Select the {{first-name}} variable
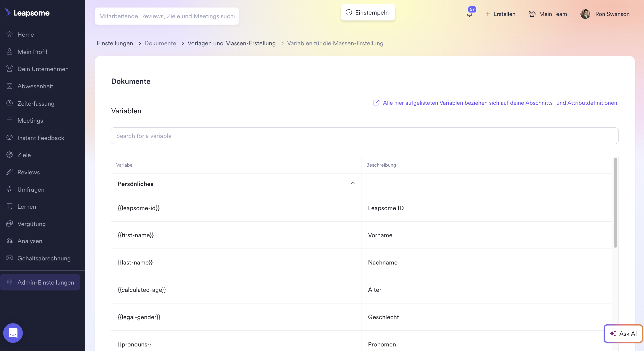 pos(136,235)
